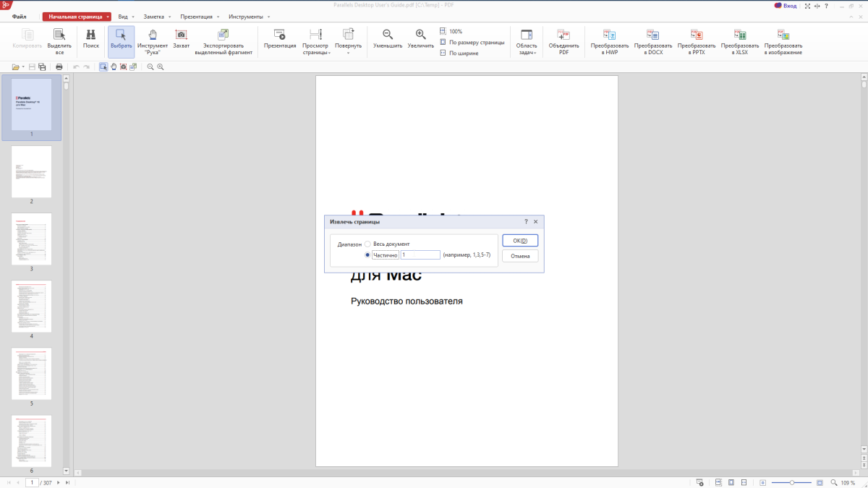Click the small hand tool in quick toolbar
This screenshot has height=488, width=868.
point(114,67)
